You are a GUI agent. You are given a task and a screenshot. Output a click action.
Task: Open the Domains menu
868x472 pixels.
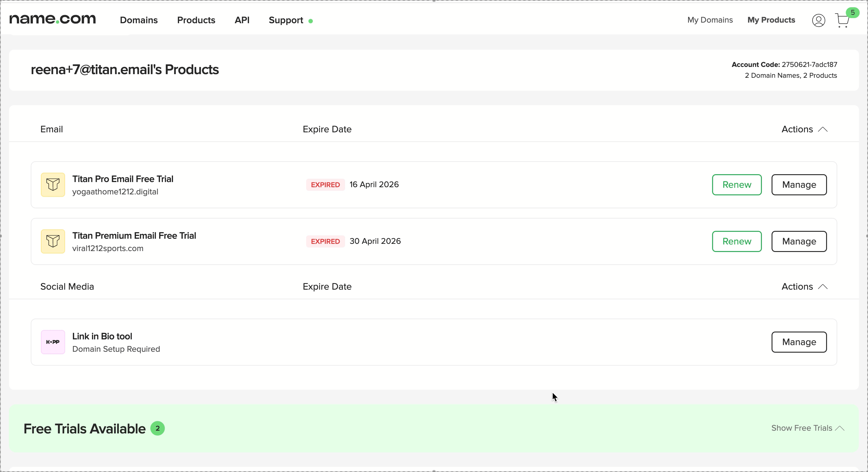click(x=139, y=20)
